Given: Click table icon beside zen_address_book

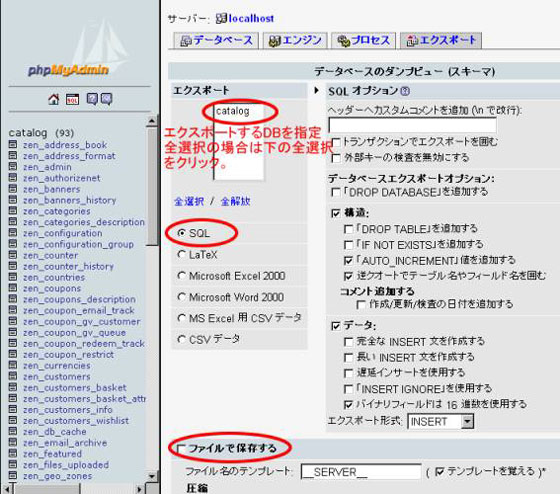Looking at the screenshot, I should click(13, 144).
